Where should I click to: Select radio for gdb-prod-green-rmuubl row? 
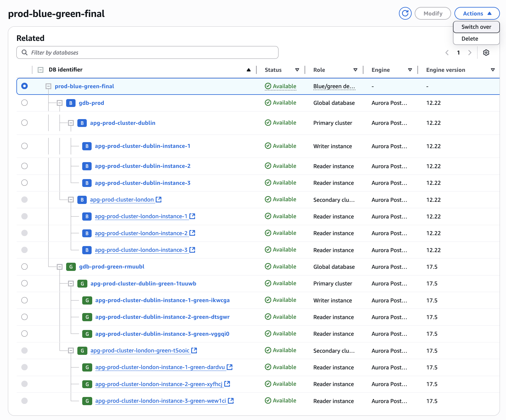(25, 267)
